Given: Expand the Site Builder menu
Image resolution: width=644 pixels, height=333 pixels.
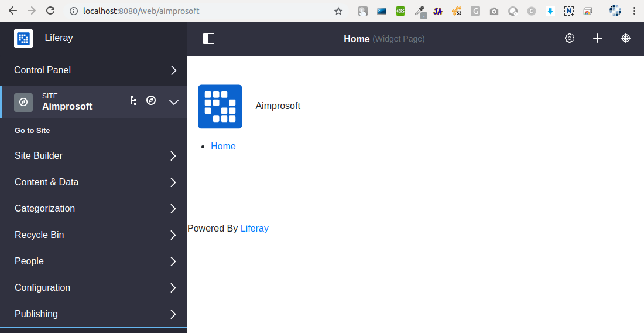Looking at the screenshot, I should (x=173, y=156).
